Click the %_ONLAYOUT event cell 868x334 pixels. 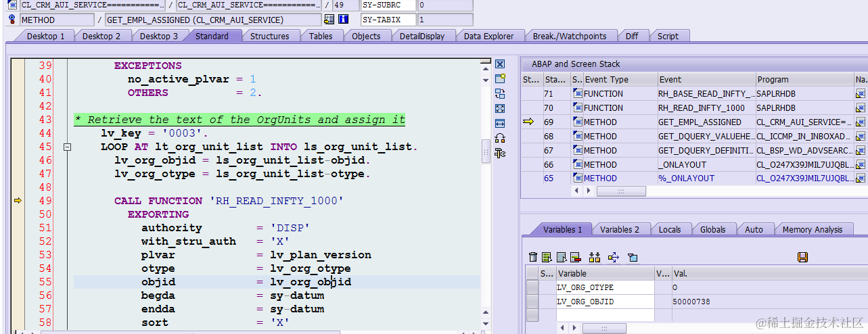pos(706,178)
